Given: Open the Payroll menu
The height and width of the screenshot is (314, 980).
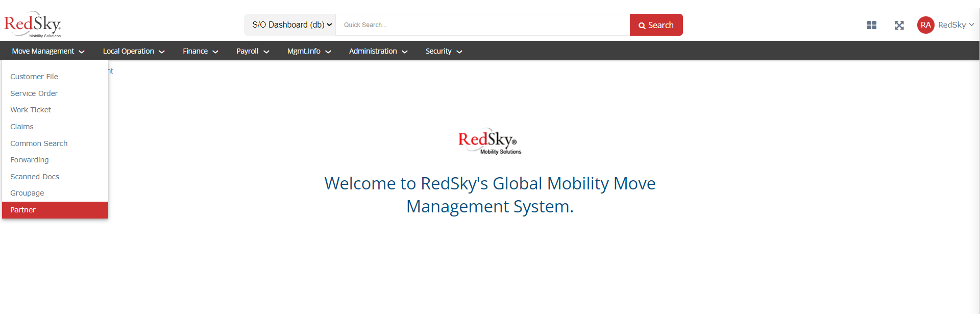Looking at the screenshot, I should [x=252, y=51].
